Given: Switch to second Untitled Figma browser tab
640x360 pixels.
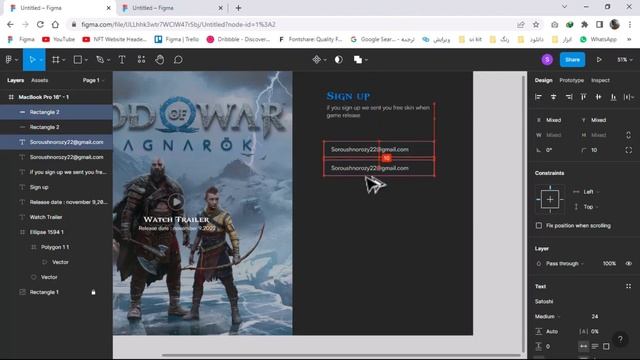Looking at the screenshot, I should [173, 8].
